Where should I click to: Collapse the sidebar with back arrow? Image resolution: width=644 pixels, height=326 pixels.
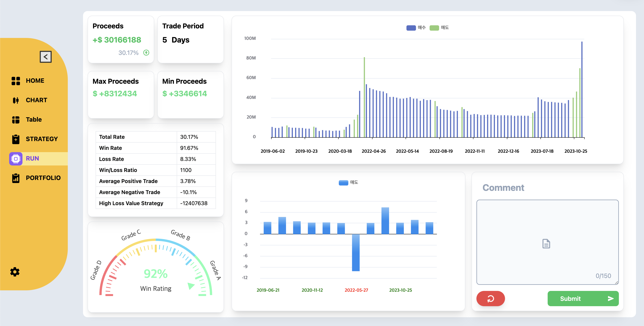tap(46, 57)
